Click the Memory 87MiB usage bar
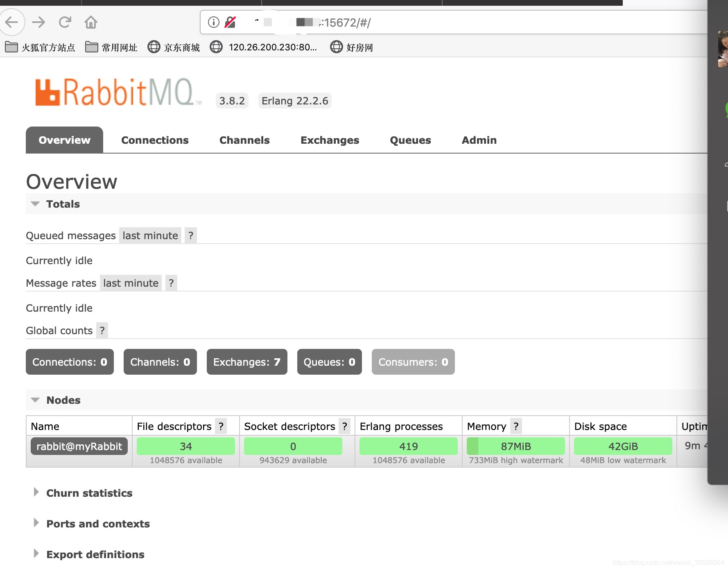The height and width of the screenshot is (570, 728). (516, 446)
